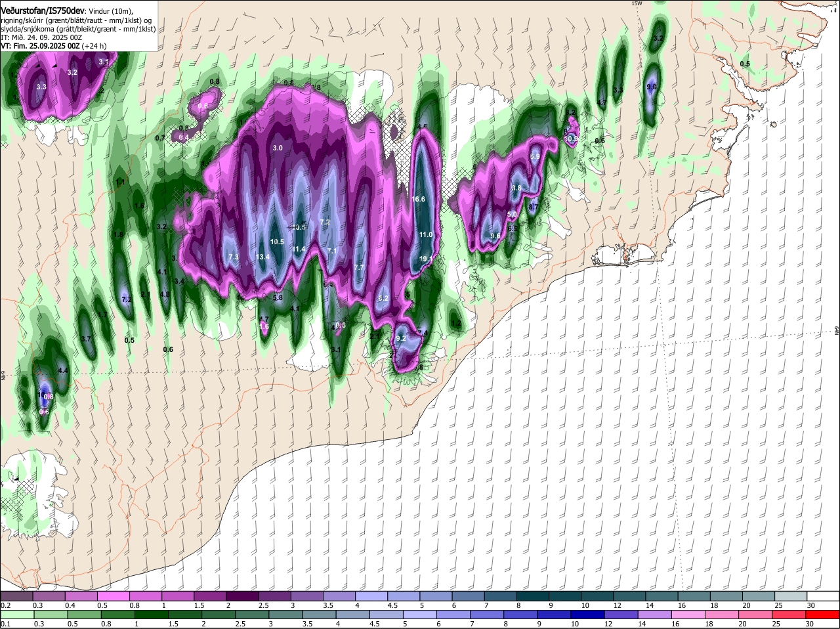Click the 5.8 precipitation value
Viewport: 840px width, 629px height.
point(278,297)
